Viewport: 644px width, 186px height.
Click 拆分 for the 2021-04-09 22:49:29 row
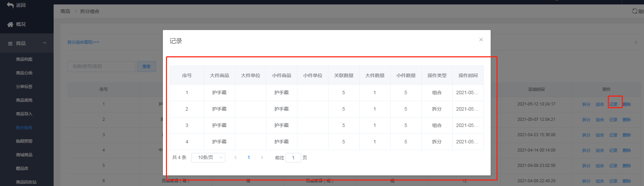tap(586, 181)
